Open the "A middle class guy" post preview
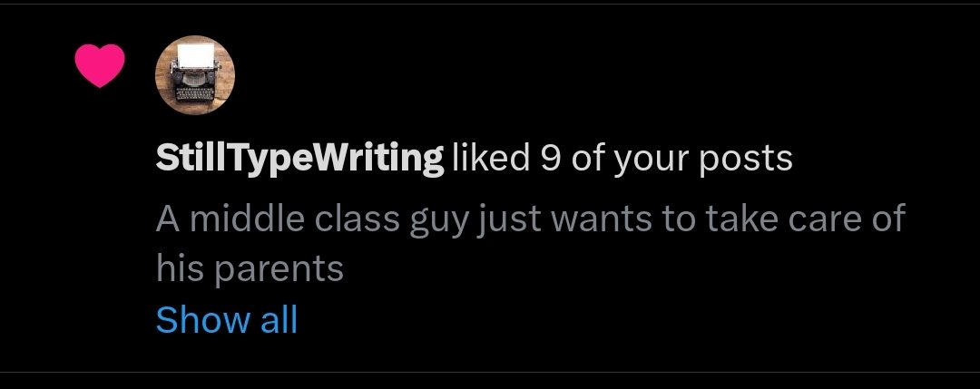Image resolution: width=980 pixels, height=389 pixels. (530, 244)
